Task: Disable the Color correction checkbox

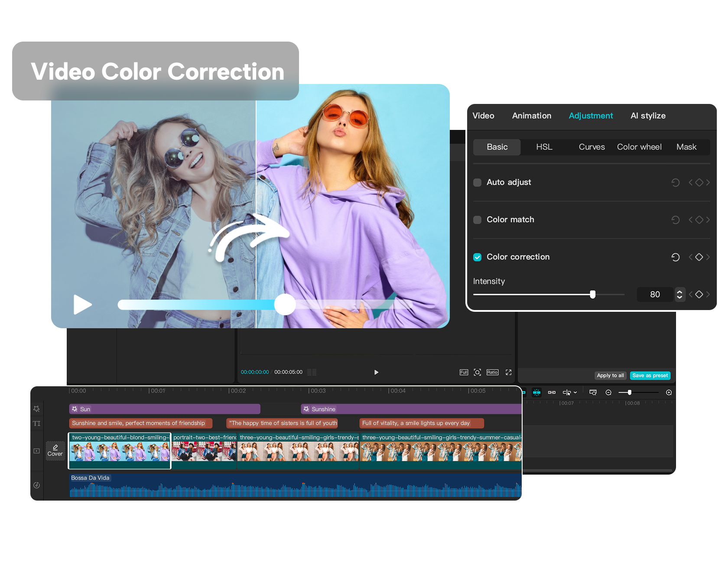Action: click(477, 257)
